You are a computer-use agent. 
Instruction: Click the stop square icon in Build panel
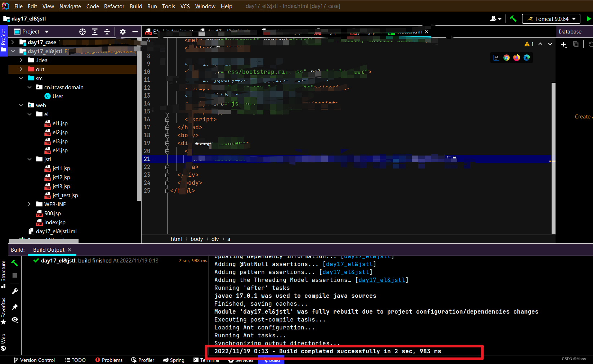coord(15,275)
